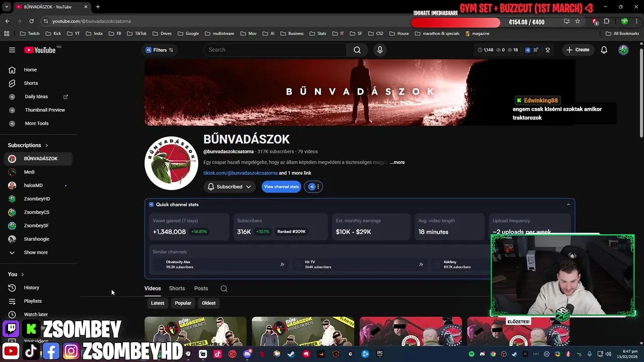
Task: Click the vidIQ logo icon in the header stats
Action: click(x=527, y=50)
